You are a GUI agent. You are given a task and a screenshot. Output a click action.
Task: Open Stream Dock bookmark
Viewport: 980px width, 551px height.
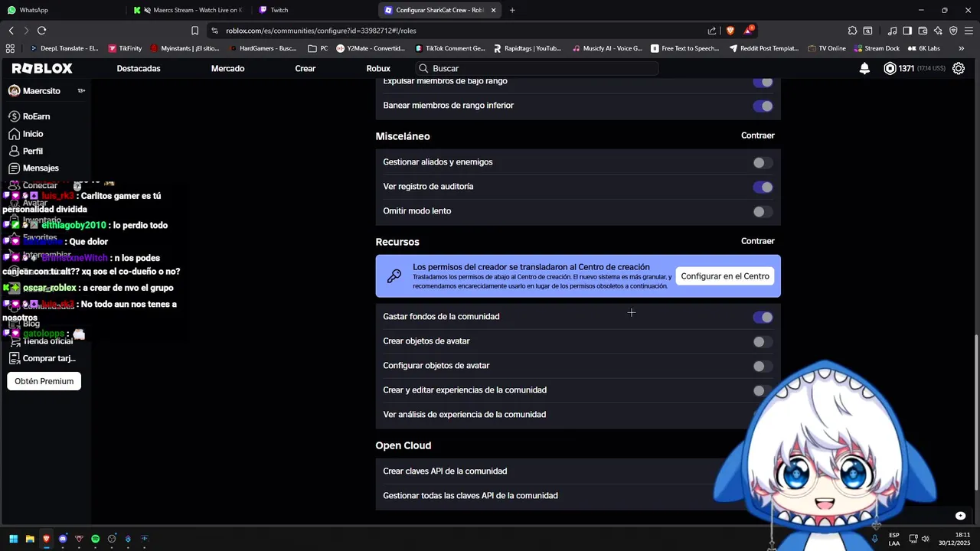[877, 48]
